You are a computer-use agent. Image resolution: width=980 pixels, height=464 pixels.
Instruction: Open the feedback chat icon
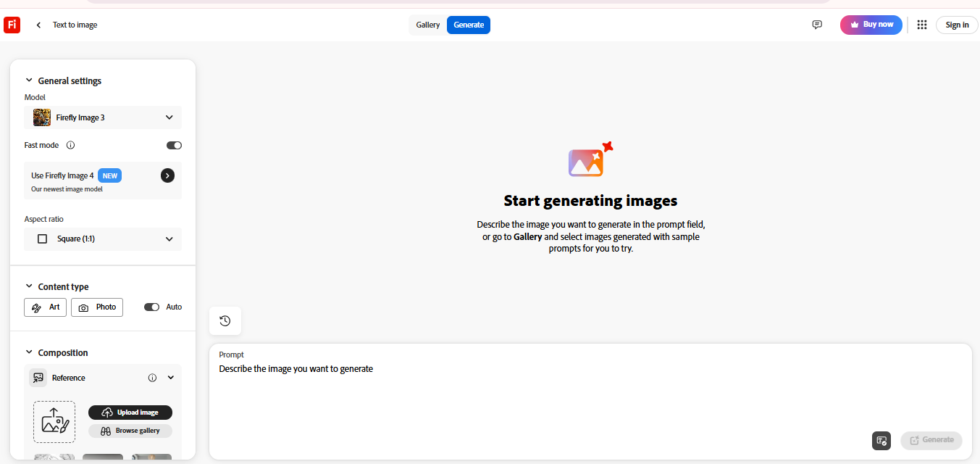(817, 25)
